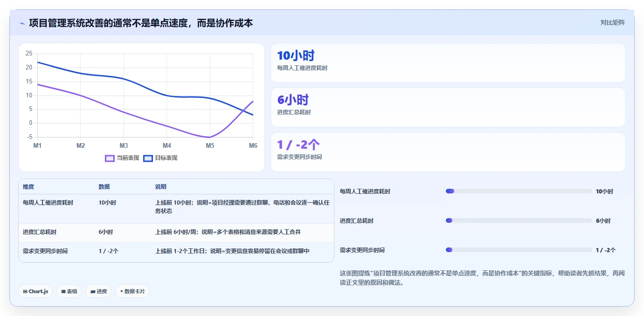
Task: Click the 说明 table column header
Action: (x=161, y=187)
